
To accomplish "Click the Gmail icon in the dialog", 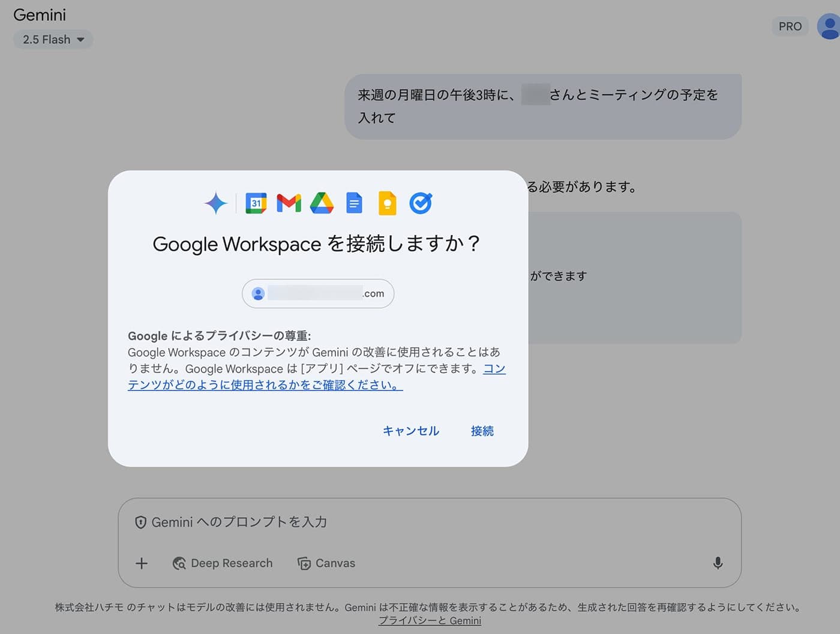I will click(x=289, y=203).
